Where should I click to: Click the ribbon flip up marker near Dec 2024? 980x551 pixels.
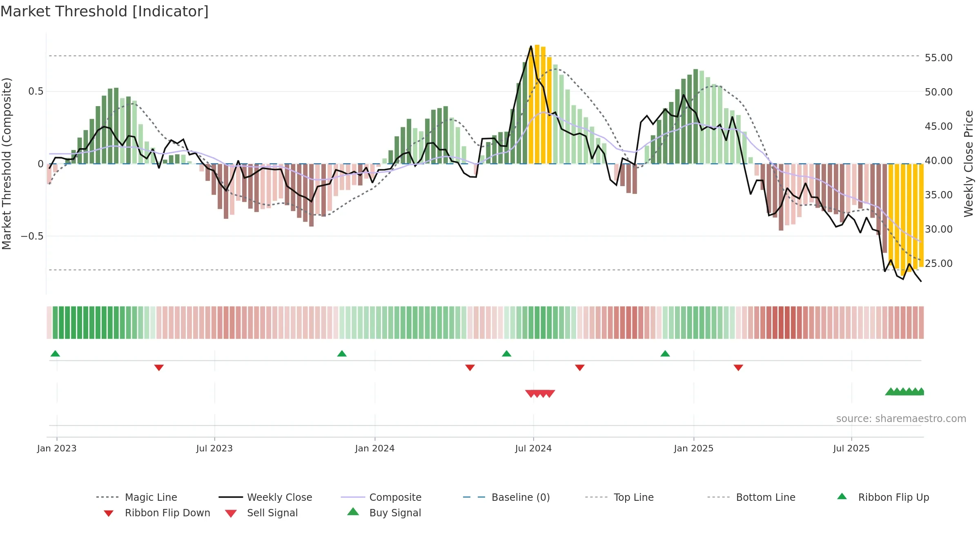(665, 353)
